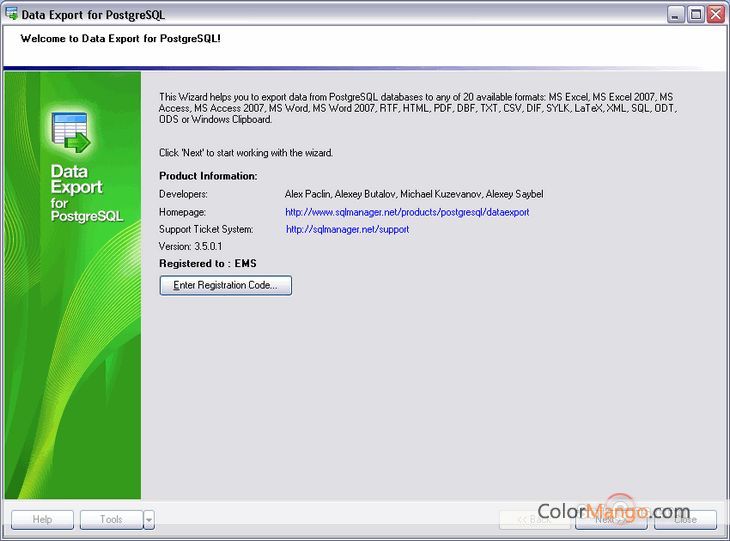Click the 'Product Information:' heading

[208, 176]
